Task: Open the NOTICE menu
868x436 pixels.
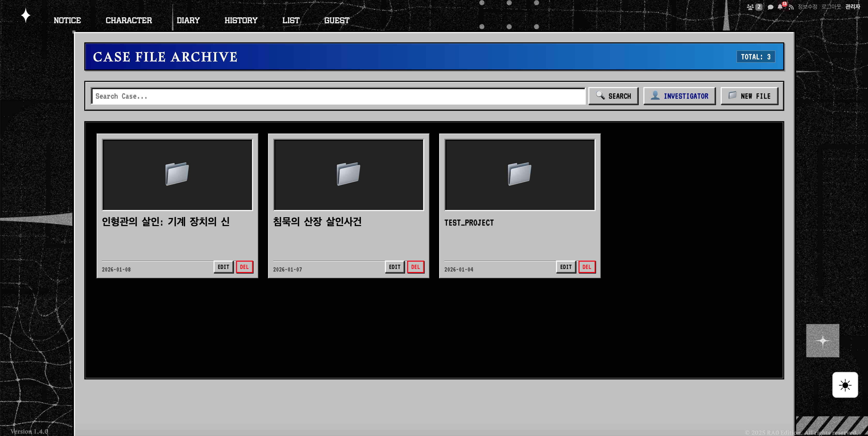Action: [x=67, y=21]
